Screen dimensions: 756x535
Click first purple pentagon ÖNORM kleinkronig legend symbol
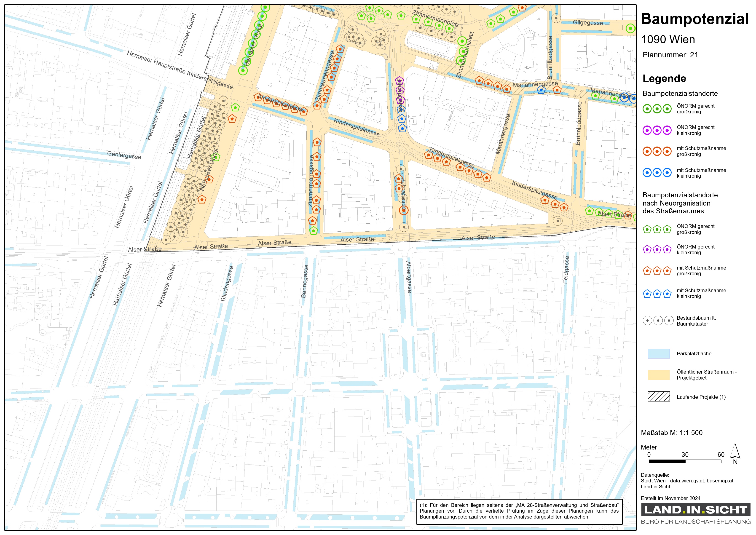(647, 250)
